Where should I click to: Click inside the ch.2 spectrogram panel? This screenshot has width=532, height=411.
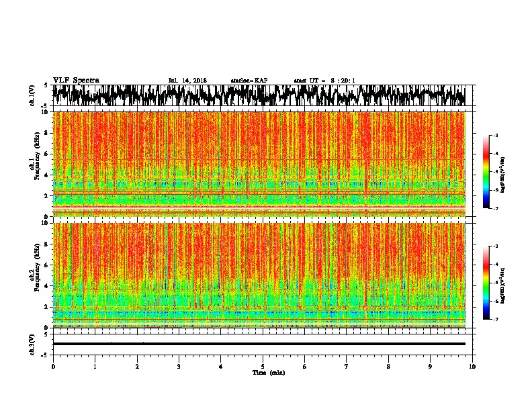(x=259, y=275)
